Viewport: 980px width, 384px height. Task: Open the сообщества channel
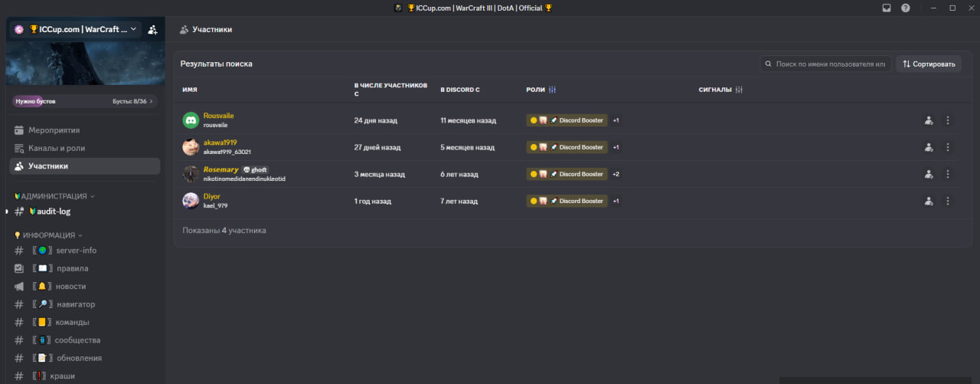(x=85, y=340)
